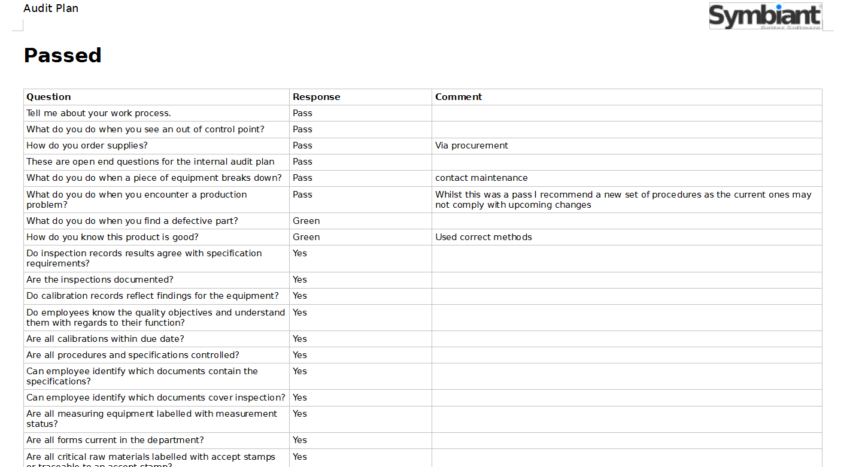Click the out of control point question
Screen dimensions: 868x467
(x=145, y=129)
